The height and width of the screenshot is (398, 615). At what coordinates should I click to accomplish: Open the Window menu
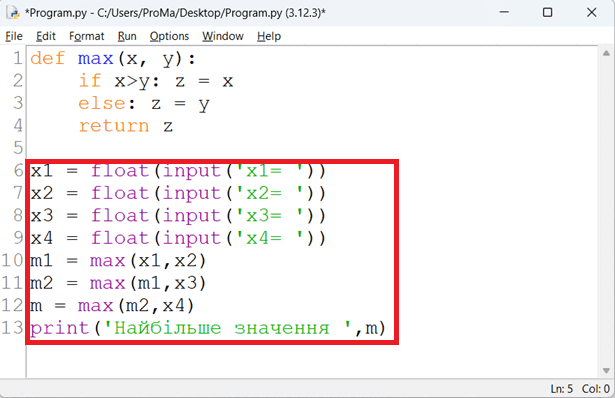pyautogui.click(x=223, y=36)
